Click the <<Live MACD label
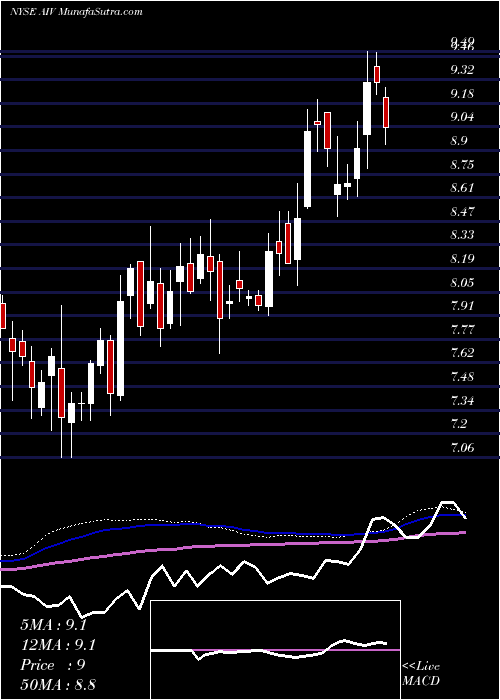This screenshot has width=500, height=700. pyautogui.click(x=421, y=674)
